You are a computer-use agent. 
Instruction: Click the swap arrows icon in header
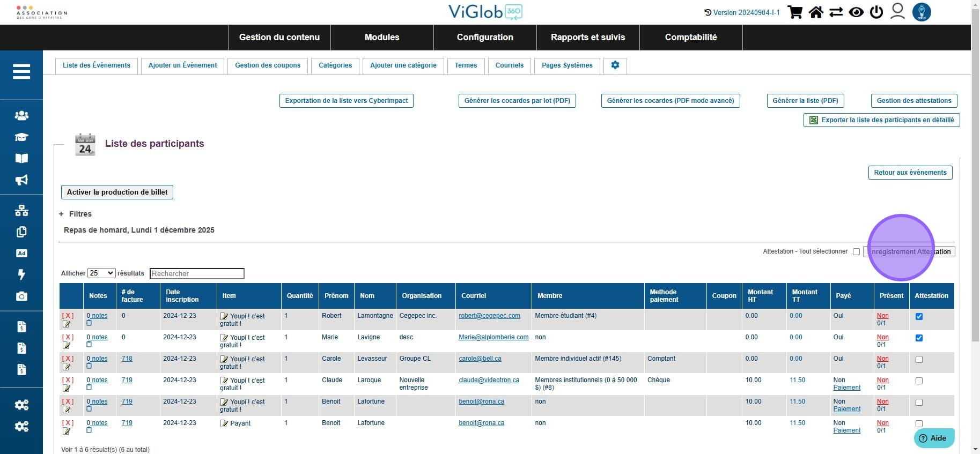836,12
